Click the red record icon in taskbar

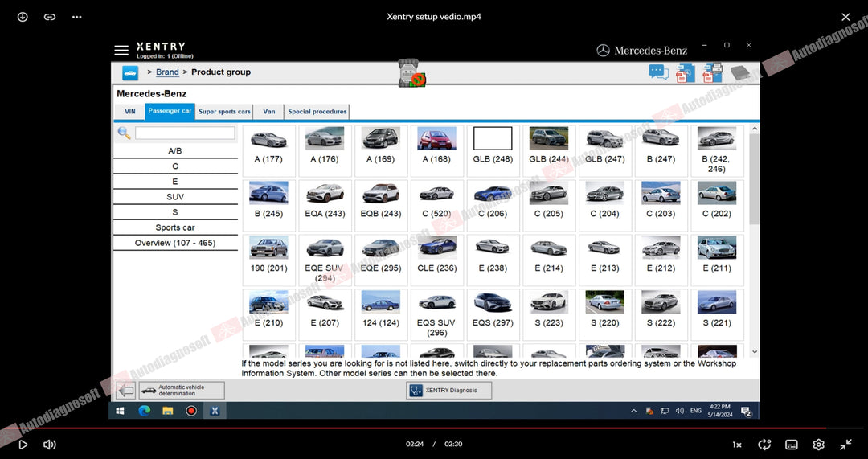191,411
